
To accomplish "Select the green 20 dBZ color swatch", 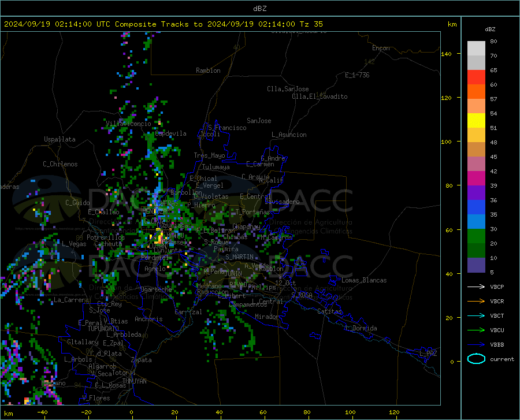I will coord(476,236).
